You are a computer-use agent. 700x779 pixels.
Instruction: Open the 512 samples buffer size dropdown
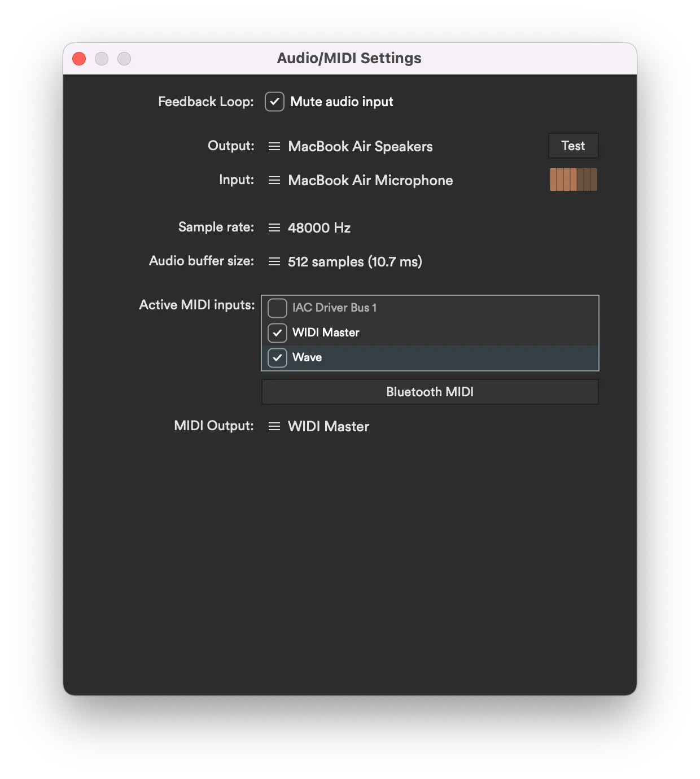click(355, 261)
